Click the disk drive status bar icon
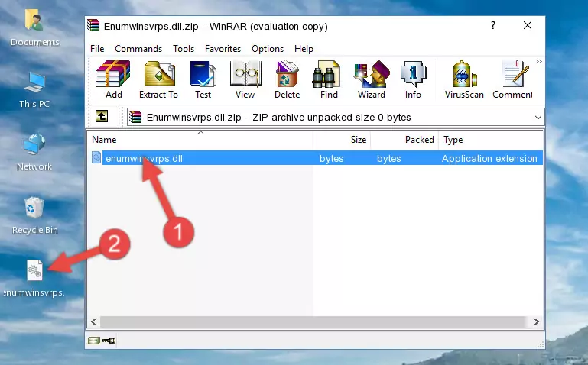The height and width of the screenshot is (365, 588). [94, 341]
